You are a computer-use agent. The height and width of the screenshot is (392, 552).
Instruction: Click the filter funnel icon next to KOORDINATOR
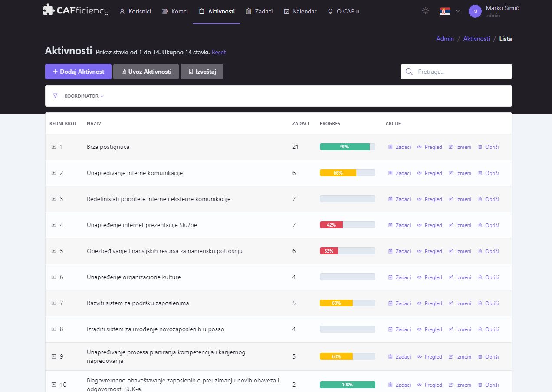point(55,96)
